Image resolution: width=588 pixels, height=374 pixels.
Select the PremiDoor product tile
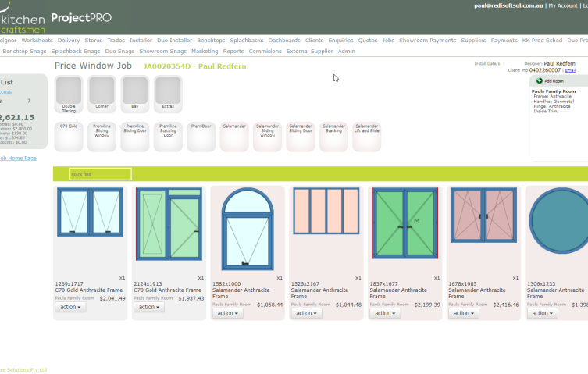pyautogui.click(x=201, y=137)
